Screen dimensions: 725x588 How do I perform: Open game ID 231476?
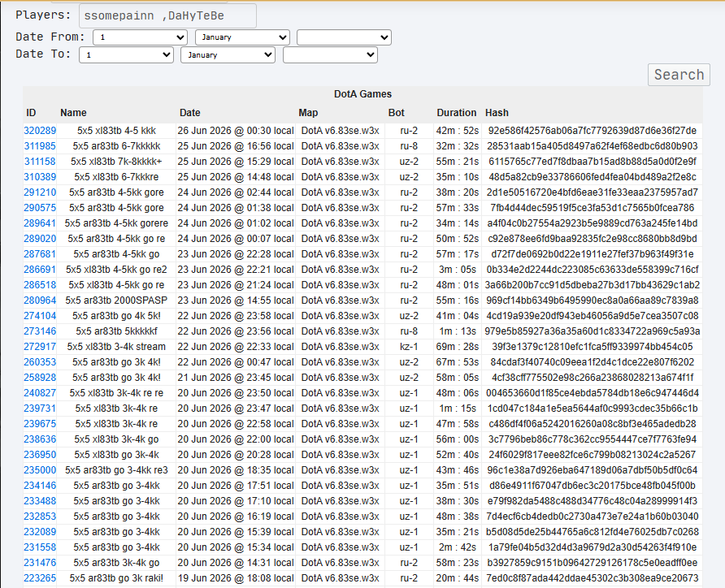tap(40, 563)
